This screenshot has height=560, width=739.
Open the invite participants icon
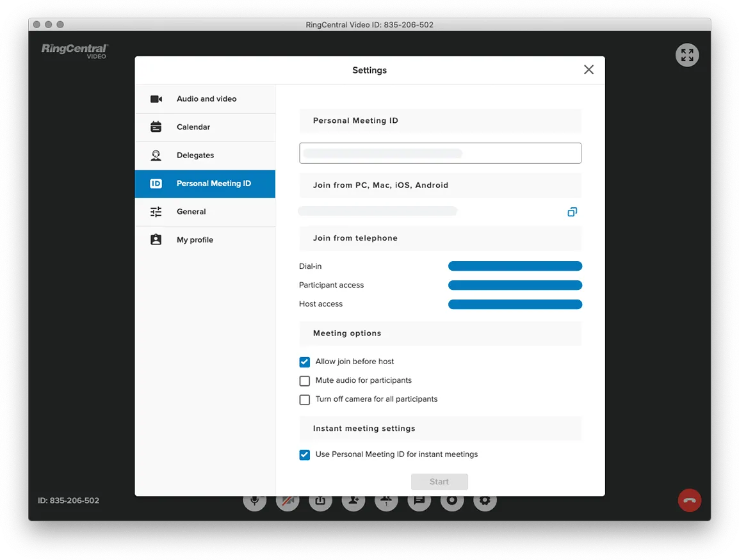click(x=353, y=501)
